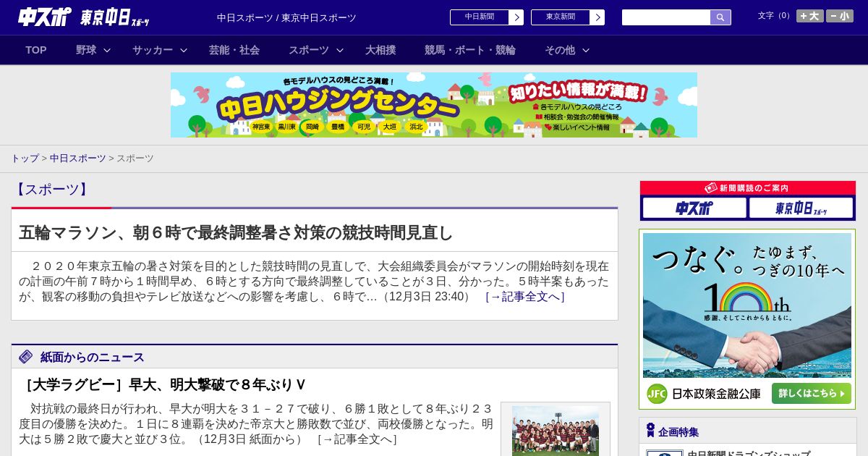Click the 紙面からのニュース section icon
This screenshot has height=456, width=868.
point(26,356)
